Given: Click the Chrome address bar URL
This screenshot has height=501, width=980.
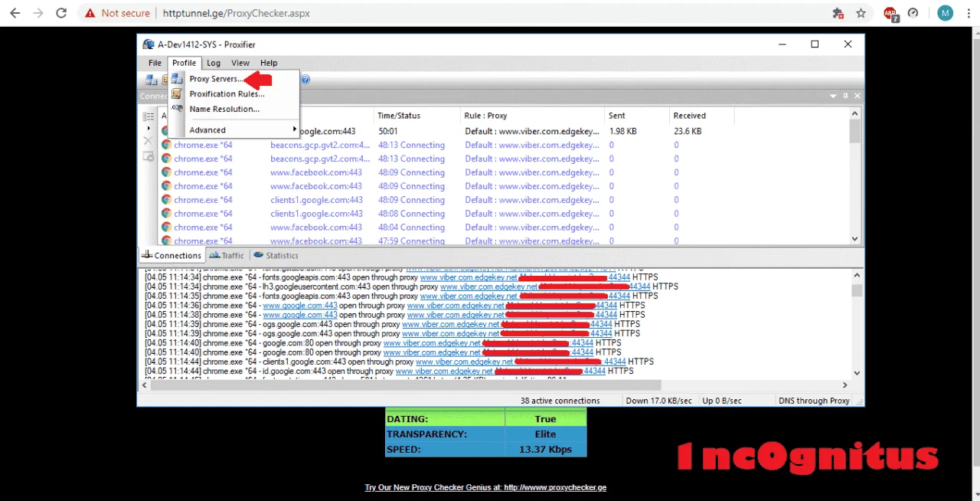Looking at the screenshot, I should coord(235,13).
